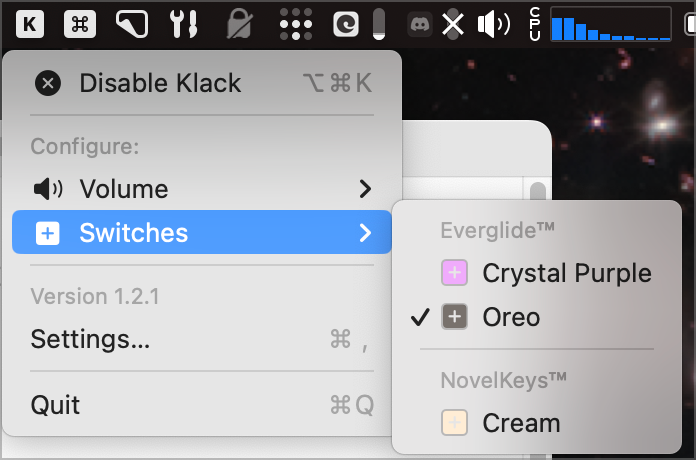Click the Klack K menu bar icon

click(30, 24)
